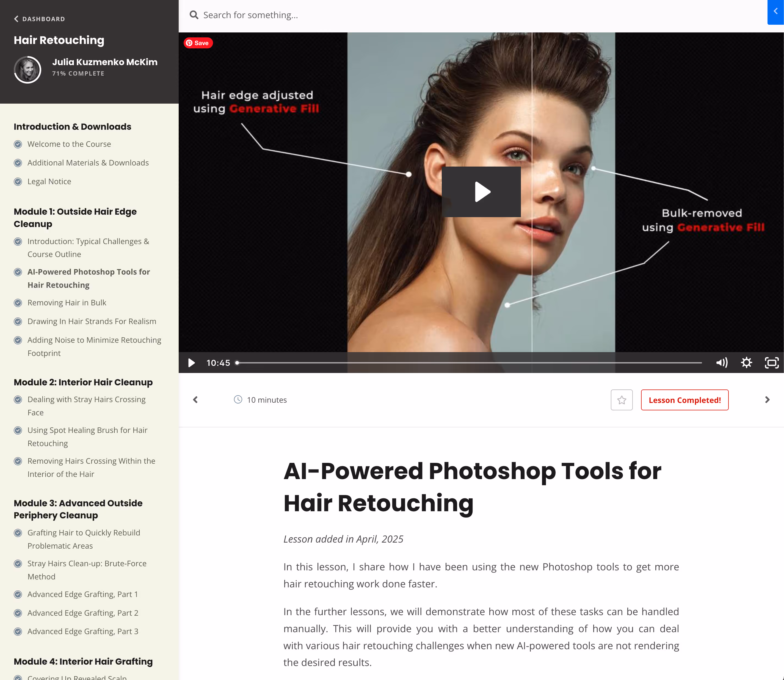Toggle completion check for Legal Notice
The image size is (784, 680).
[x=18, y=182]
